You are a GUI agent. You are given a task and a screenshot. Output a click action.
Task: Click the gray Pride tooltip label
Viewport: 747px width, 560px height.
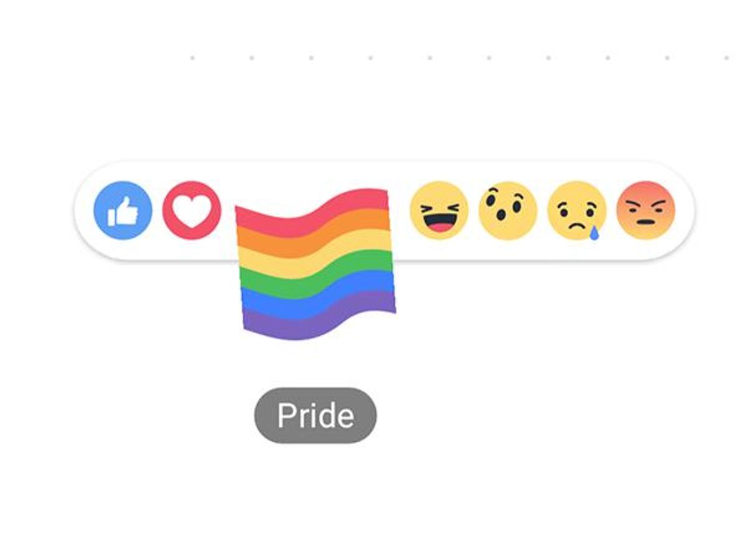pos(316,415)
